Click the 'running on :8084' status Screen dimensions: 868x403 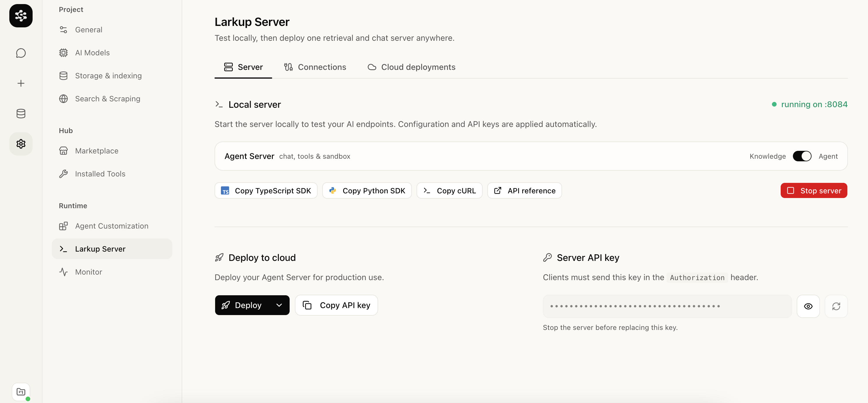[809, 105]
